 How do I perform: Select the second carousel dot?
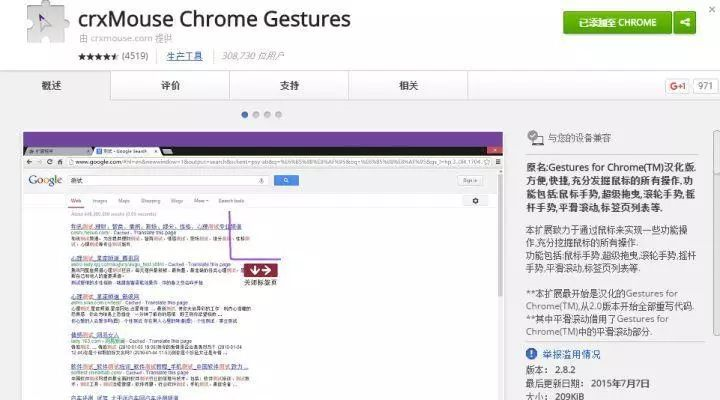(256, 114)
